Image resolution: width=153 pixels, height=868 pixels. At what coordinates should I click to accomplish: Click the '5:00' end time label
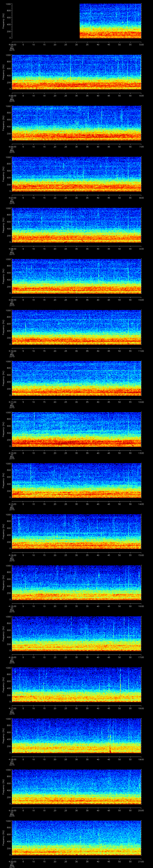point(141,44)
